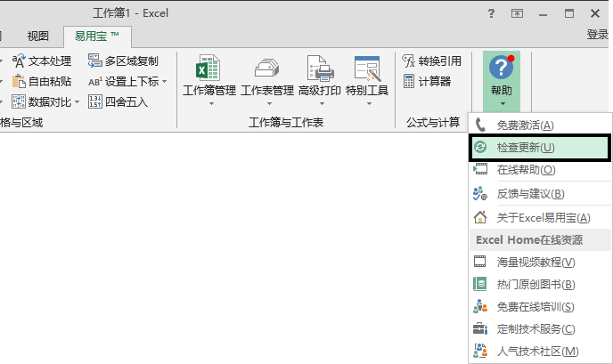Click the book icon beside 热门原创图书

(x=480, y=284)
